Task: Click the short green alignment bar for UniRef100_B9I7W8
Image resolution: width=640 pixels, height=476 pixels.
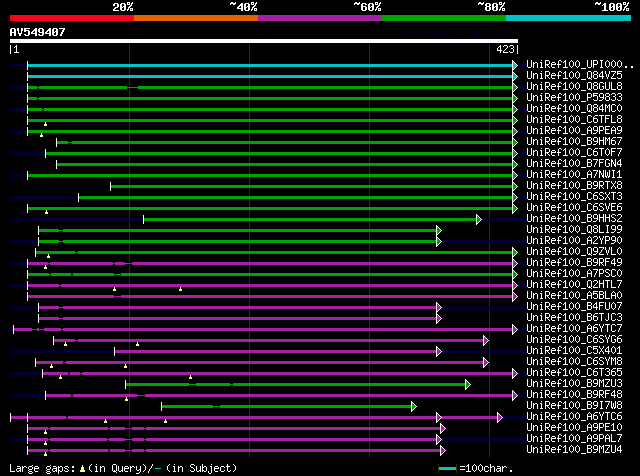Action: tap(287, 407)
